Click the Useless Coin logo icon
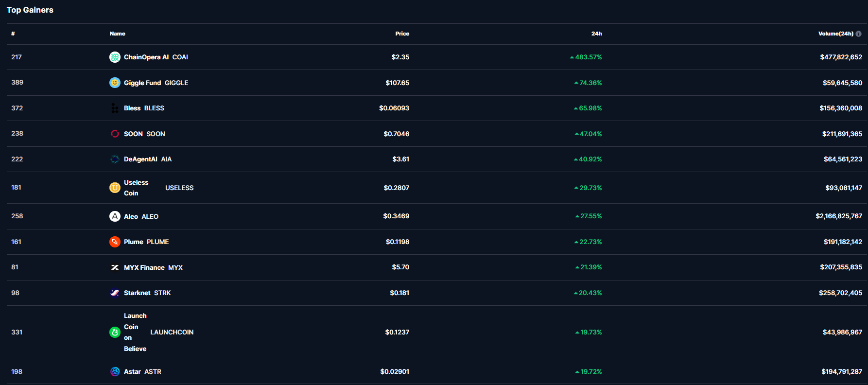868x385 pixels. click(x=115, y=188)
